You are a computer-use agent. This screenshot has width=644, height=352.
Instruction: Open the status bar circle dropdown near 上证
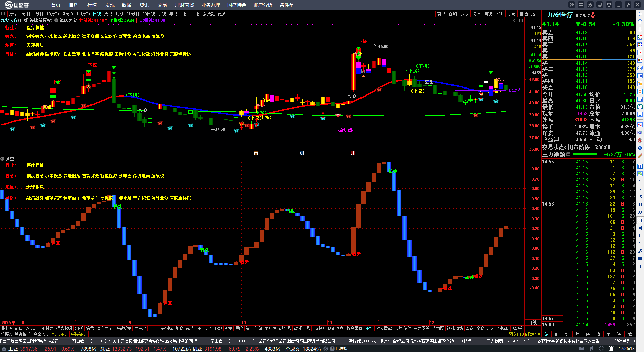[x=4, y=349]
